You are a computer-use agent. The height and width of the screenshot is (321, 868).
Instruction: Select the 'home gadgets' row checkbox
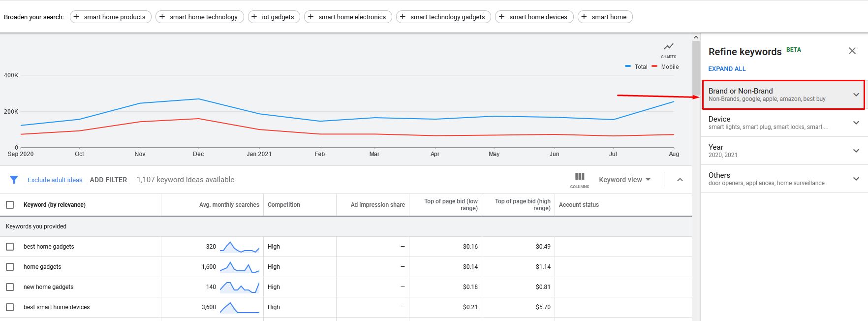(10, 267)
